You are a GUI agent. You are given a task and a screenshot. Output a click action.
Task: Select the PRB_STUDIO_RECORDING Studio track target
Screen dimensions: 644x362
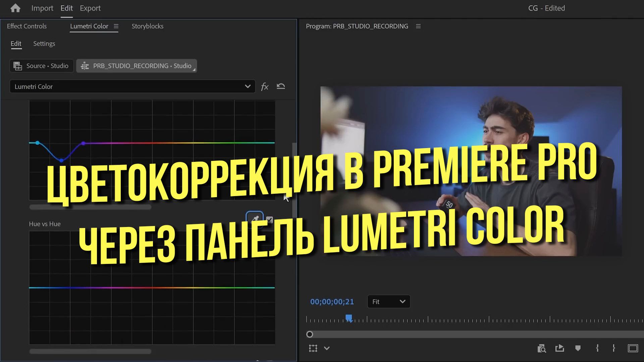[137, 66]
